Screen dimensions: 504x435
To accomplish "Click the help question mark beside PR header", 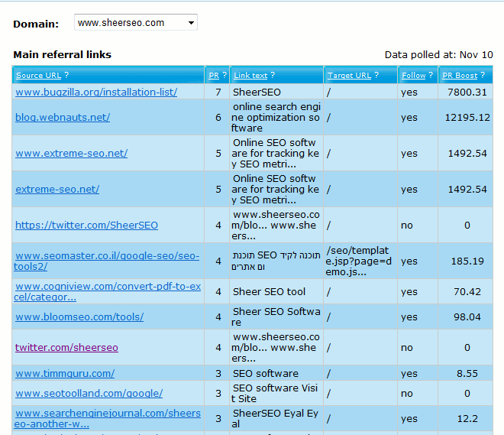I will click(x=225, y=75).
